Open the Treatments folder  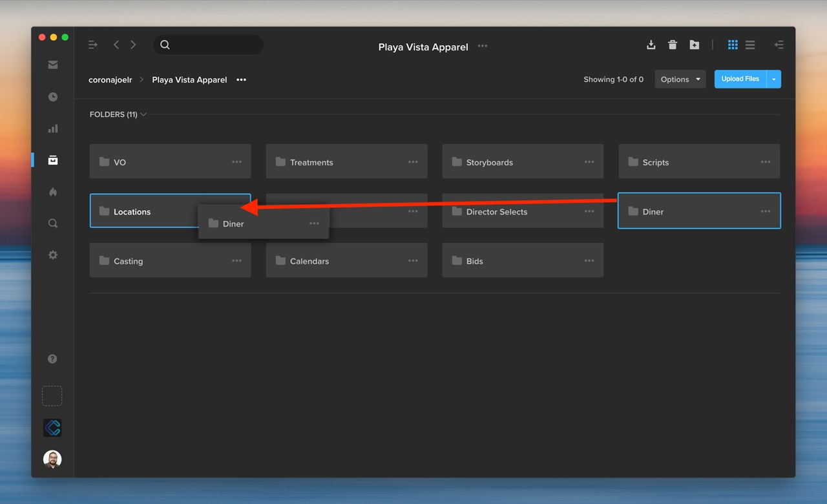(346, 162)
